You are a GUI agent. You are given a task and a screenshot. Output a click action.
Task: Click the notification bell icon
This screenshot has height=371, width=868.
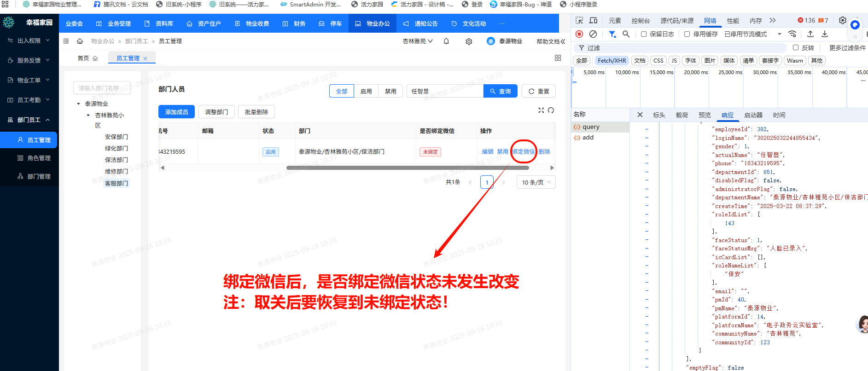[x=446, y=41]
